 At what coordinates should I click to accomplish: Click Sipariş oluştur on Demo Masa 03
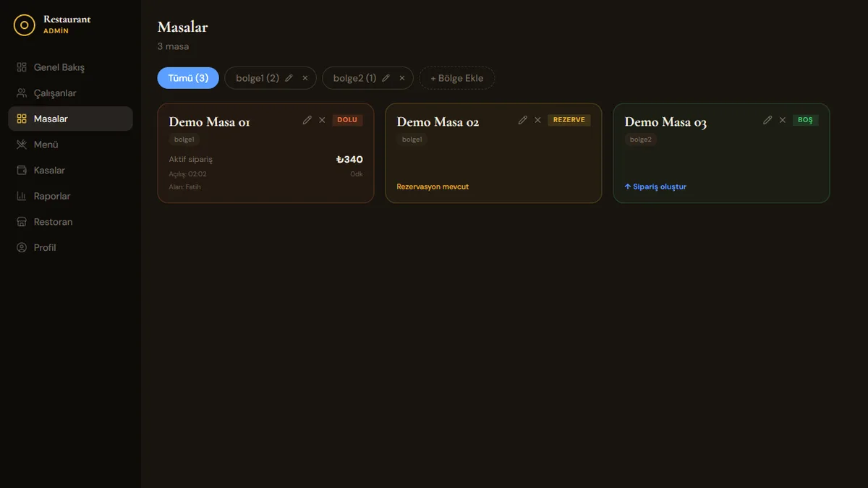pyautogui.click(x=655, y=187)
